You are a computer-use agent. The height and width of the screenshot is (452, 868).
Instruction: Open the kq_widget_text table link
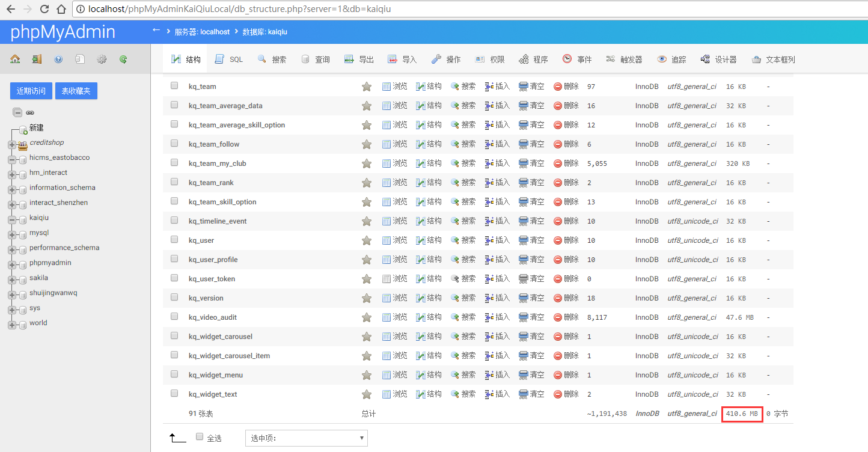213,394
